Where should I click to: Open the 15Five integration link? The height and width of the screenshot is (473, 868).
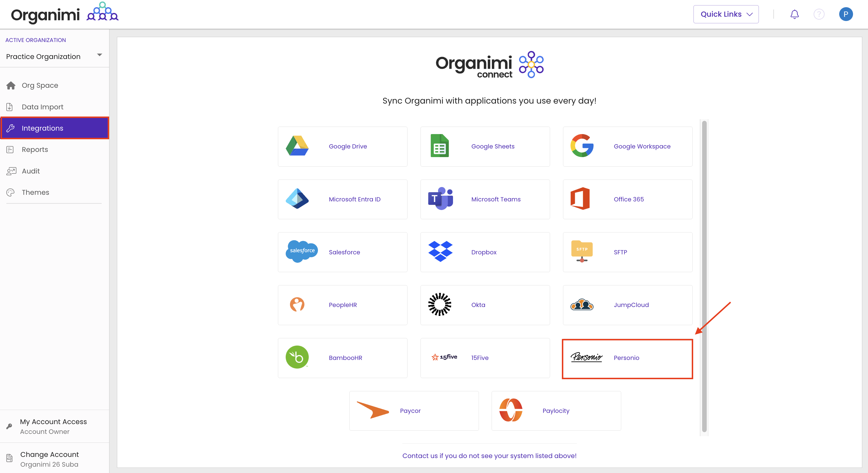(x=480, y=358)
